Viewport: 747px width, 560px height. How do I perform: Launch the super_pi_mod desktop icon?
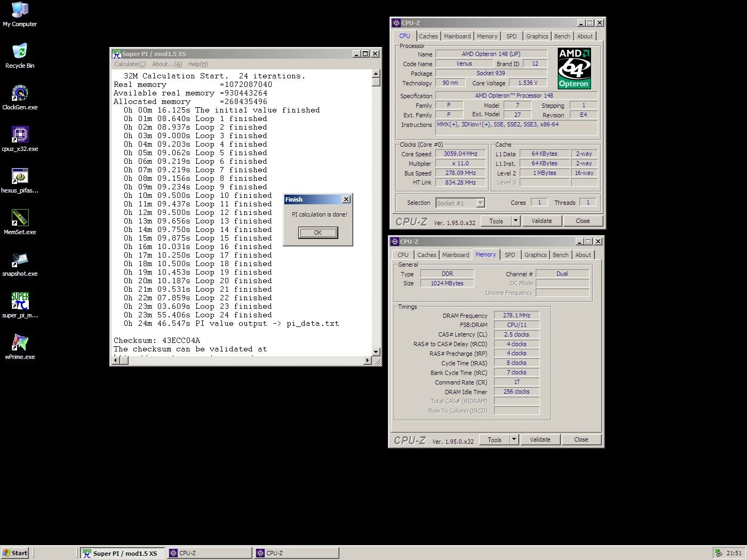pyautogui.click(x=20, y=306)
